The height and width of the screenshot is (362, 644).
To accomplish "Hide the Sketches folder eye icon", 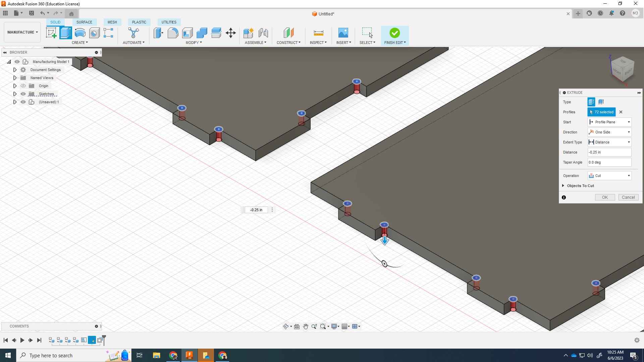I will coord(23,94).
